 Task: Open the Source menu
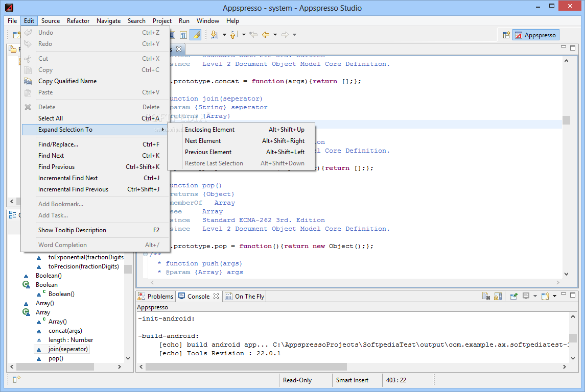point(51,21)
